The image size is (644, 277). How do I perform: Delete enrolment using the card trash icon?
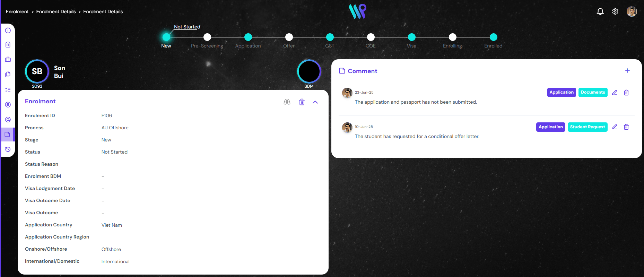(302, 102)
